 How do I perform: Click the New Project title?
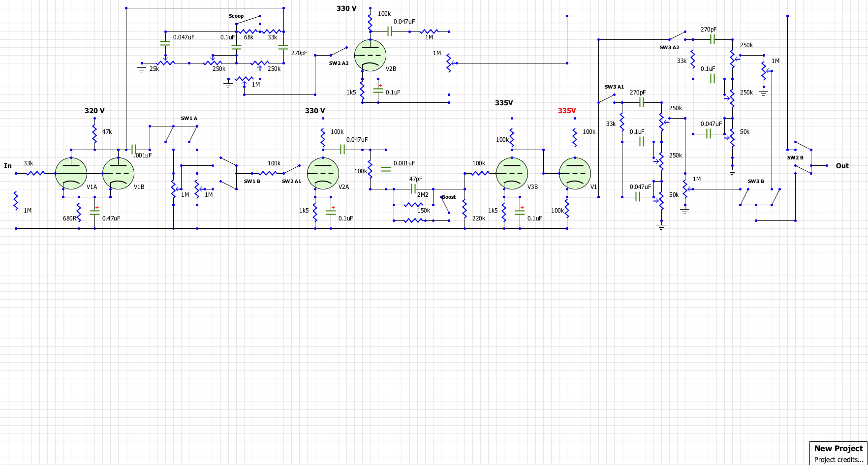coord(838,448)
